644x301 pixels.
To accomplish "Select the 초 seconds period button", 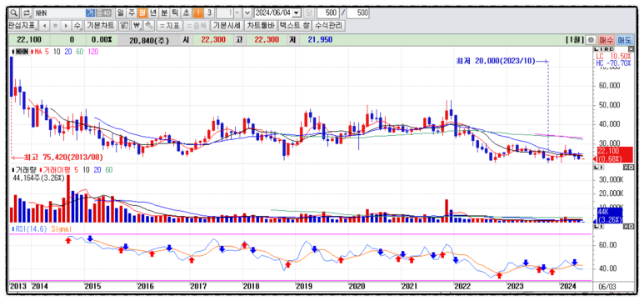I will pyautogui.click(x=187, y=13).
